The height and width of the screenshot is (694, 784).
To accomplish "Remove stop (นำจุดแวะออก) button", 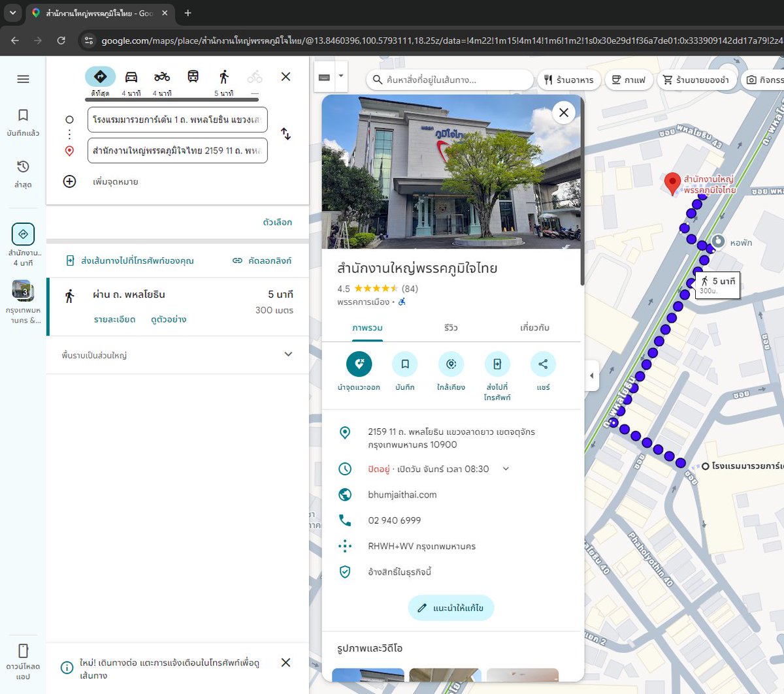I will coord(359,371).
